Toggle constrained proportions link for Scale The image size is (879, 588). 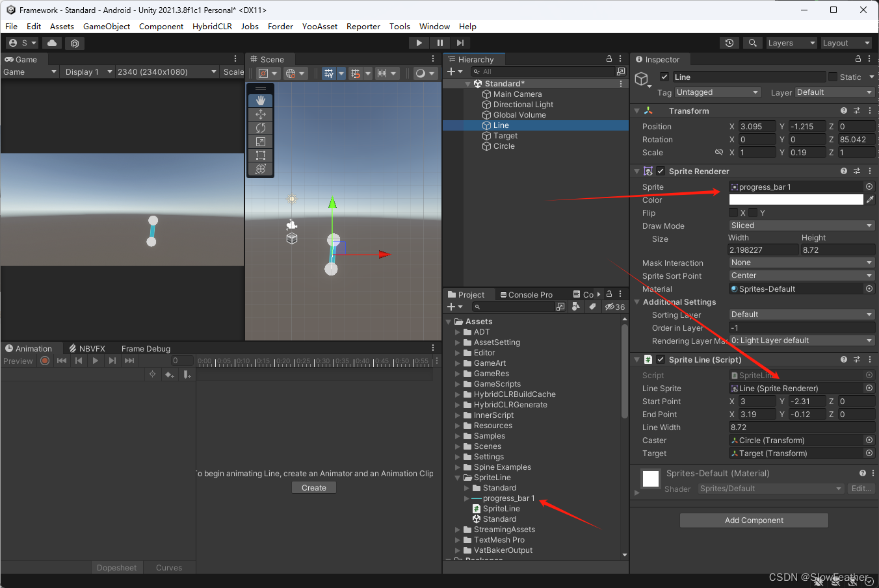pyautogui.click(x=719, y=153)
